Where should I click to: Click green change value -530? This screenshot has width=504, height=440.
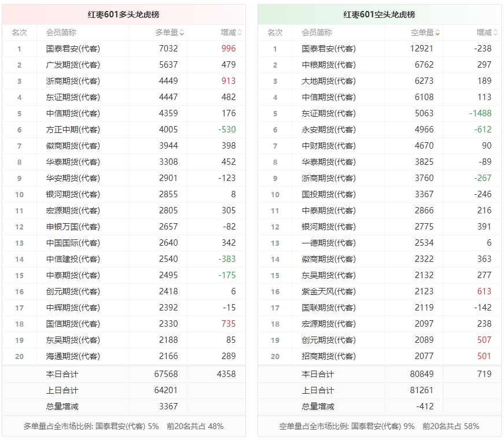pos(227,130)
